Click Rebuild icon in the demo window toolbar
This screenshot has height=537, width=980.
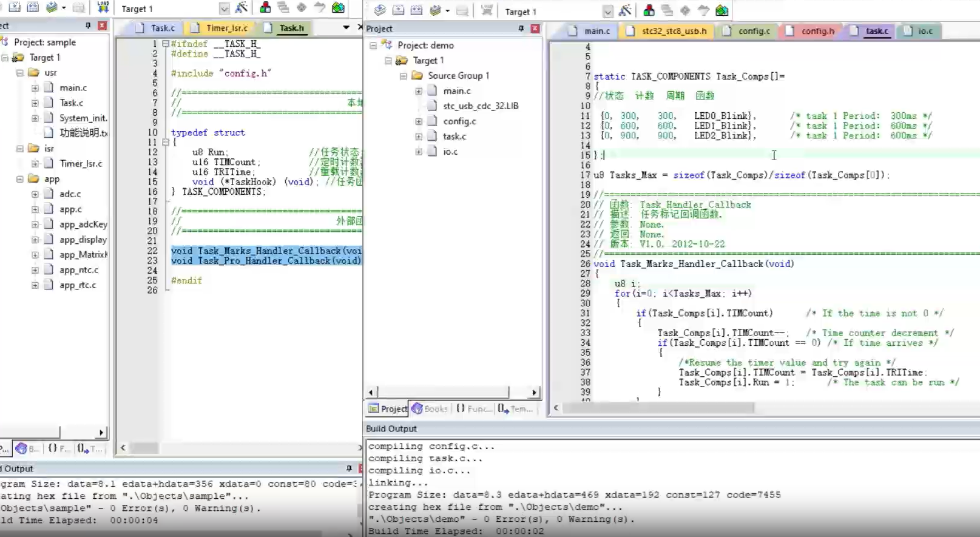coord(416,10)
